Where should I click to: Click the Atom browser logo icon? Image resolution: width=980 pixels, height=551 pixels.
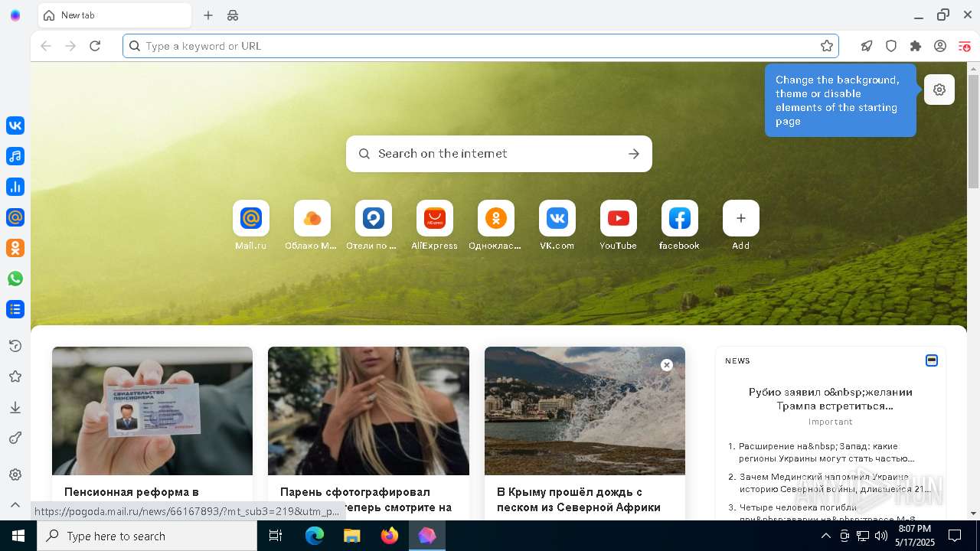pos(15,15)
